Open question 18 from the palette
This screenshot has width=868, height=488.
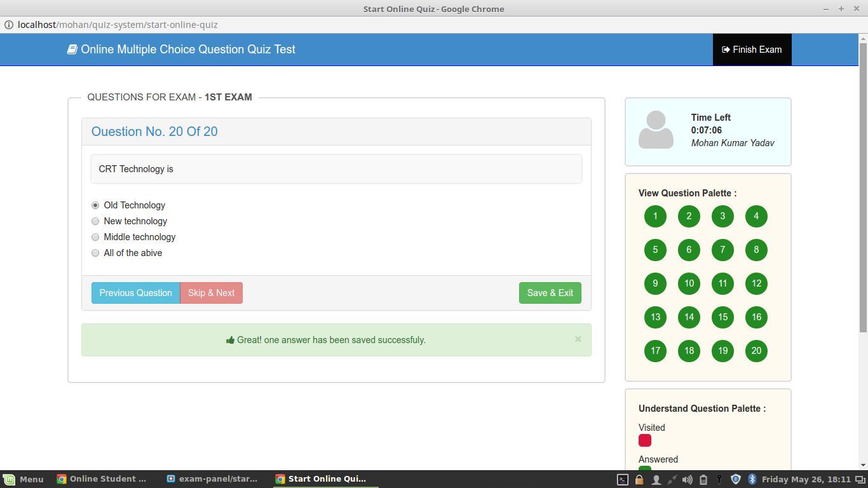(x=689, y=351)
